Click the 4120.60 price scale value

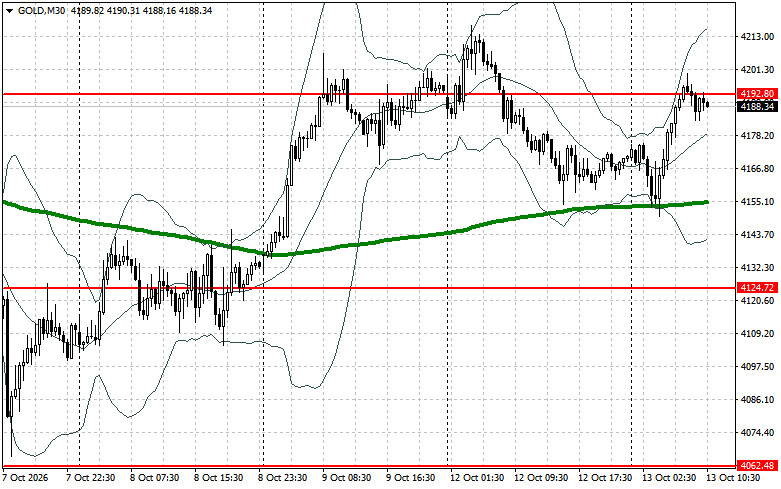(758, 301)
